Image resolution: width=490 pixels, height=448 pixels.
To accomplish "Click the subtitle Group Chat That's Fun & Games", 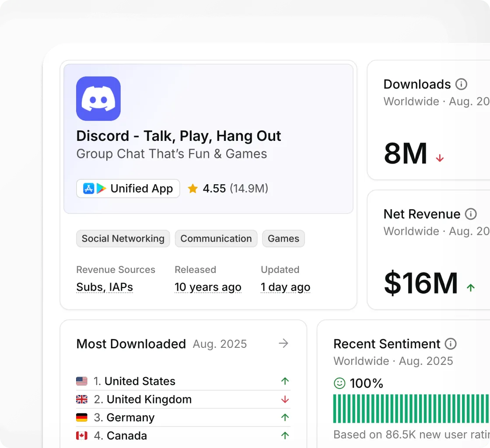I will (172, 154).
